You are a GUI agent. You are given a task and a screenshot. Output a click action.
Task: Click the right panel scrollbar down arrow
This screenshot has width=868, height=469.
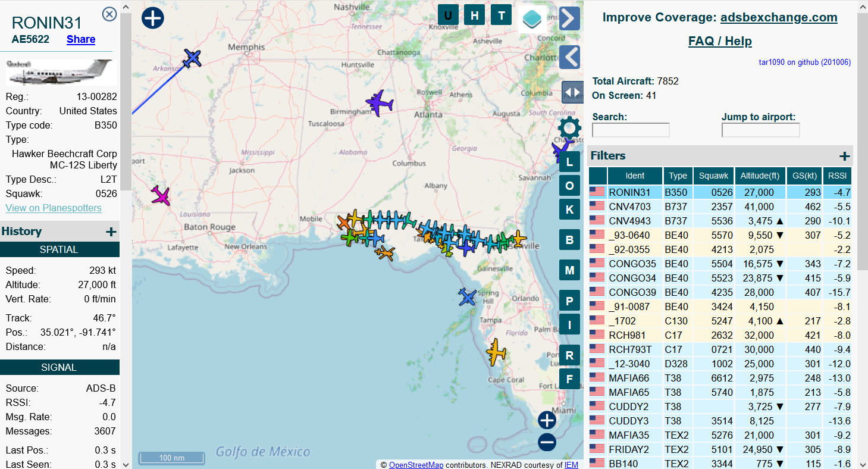[863, 464]
